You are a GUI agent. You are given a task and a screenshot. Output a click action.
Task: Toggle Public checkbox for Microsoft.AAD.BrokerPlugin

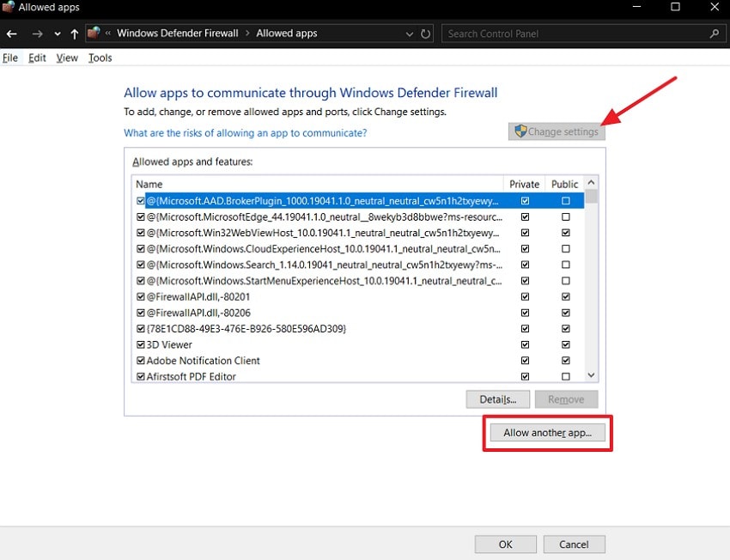(x=566, y=201)
